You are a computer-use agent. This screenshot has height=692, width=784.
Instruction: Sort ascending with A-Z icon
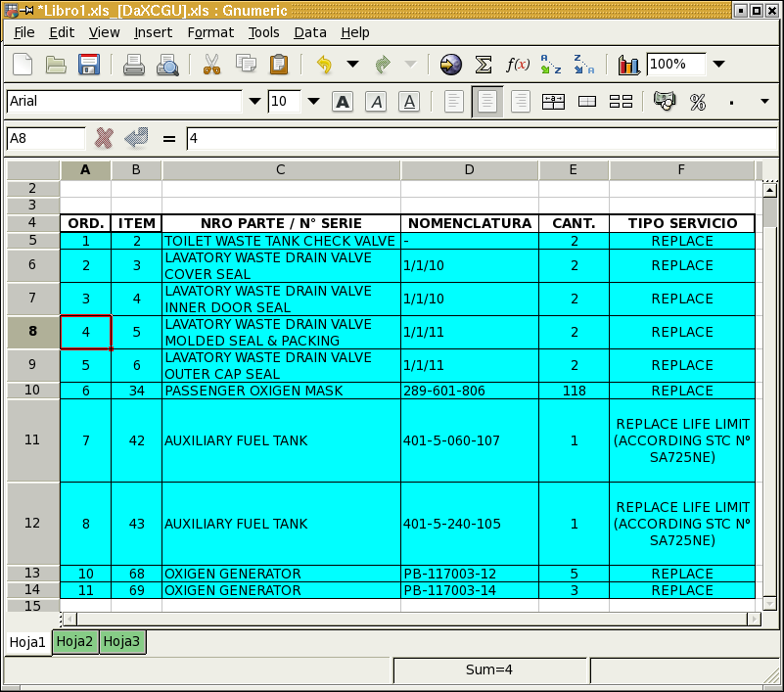pyautogui.click(x=551, y=65)
